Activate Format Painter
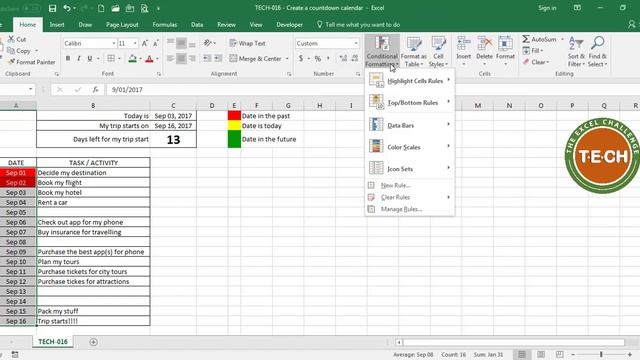The width and height of the screenshot is (640, 360). click(31, 62)
